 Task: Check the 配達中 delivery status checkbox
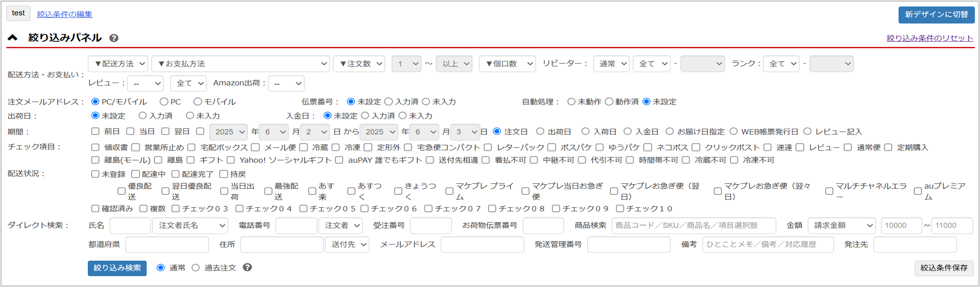(x=135, y=174)
